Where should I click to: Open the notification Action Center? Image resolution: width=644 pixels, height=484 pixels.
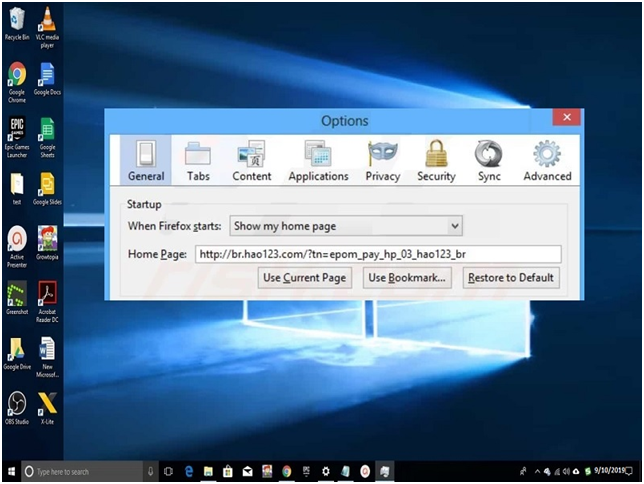tap(629, 471)
